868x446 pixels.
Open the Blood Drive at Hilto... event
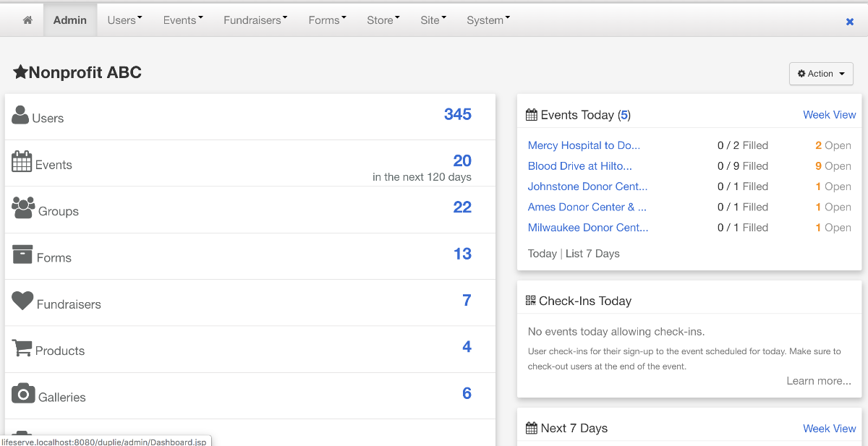(580, 166)
